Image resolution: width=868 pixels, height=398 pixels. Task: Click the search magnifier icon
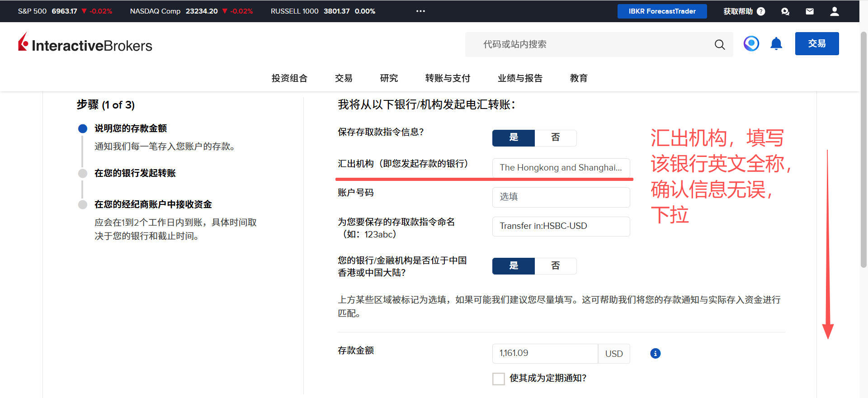[719, 44]
